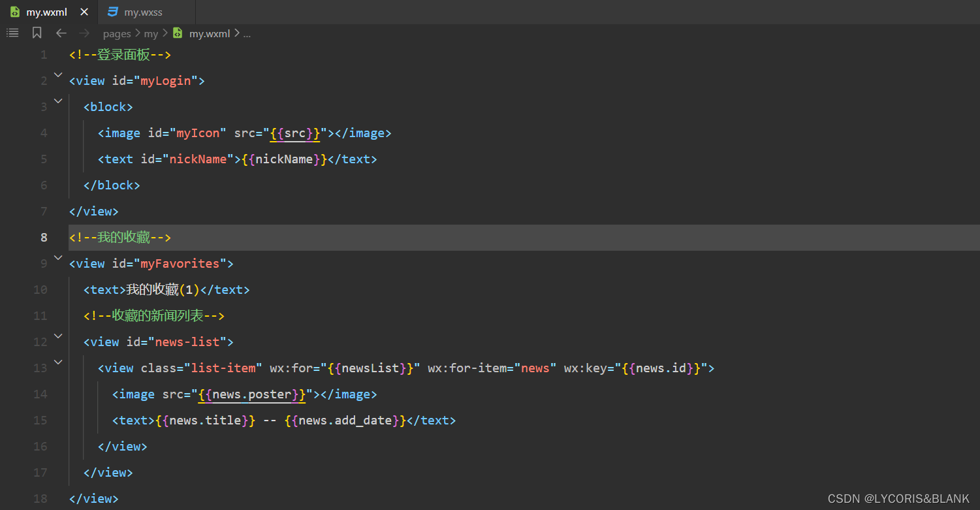Click the "myIcon" id value
This screenshot has height=510, width=980.
coord(198,133)
